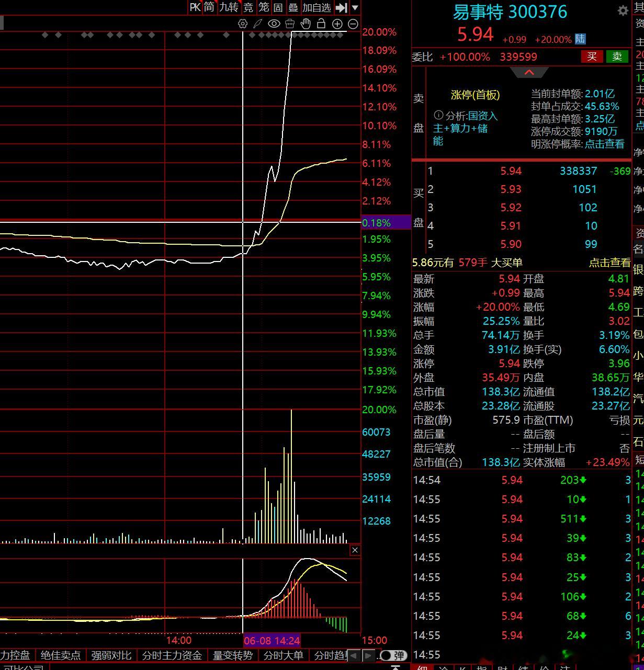644x670 pixels.
Task: Click 振幅 value 25.25%
Action: [x=501, y=321]
